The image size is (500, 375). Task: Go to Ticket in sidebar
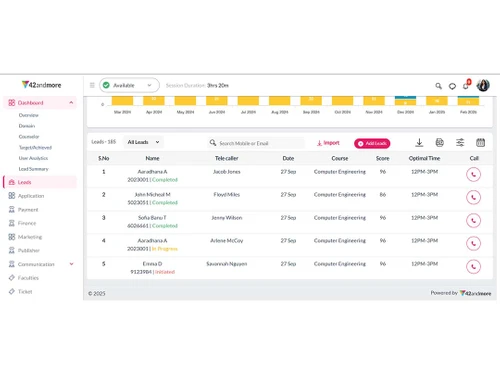(25, 292)
